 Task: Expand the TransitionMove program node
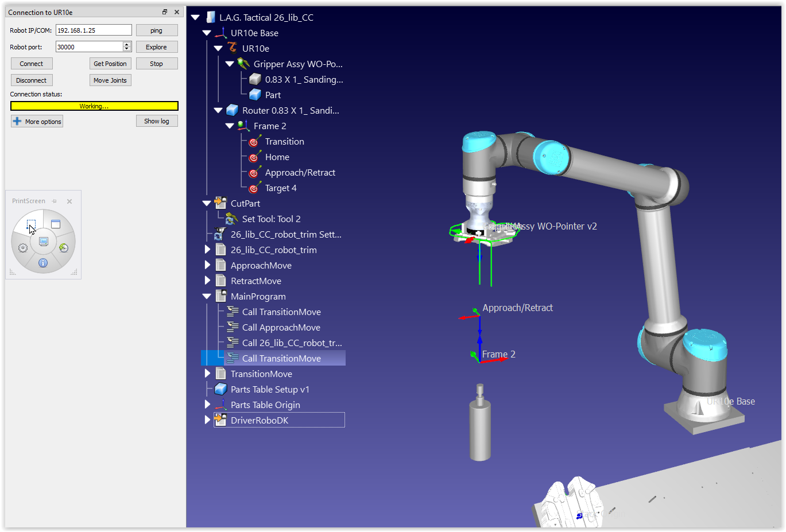point(207,374)
